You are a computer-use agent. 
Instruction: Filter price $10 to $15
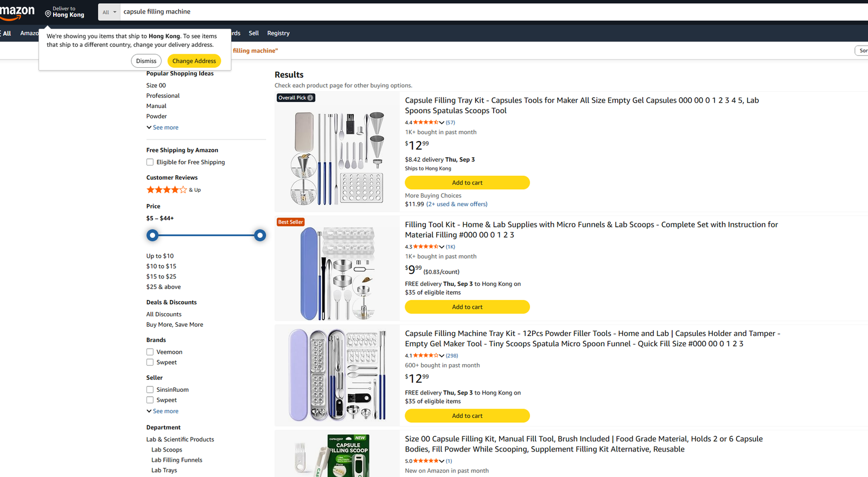click(161, 266)
